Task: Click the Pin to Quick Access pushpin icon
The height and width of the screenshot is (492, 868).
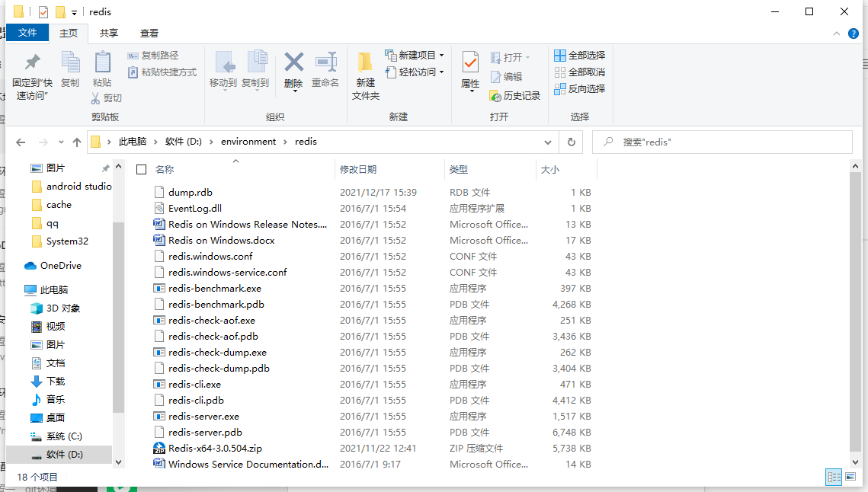Action: point(33,62)
